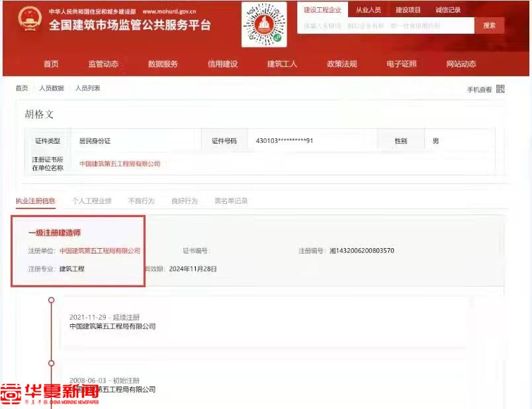Click the QR code image in header

pos(264,24)
